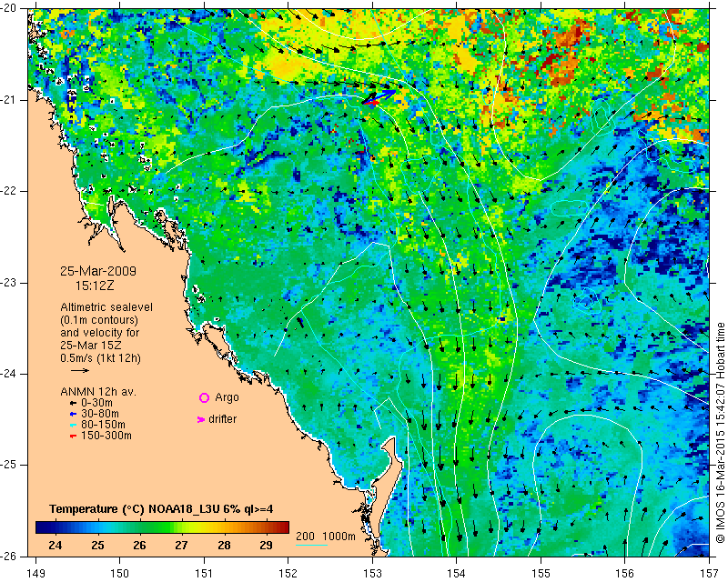Viewport: 728px width, 582px height.
Task: Click the "drifter" legend label
Action: tap(222, 419)
